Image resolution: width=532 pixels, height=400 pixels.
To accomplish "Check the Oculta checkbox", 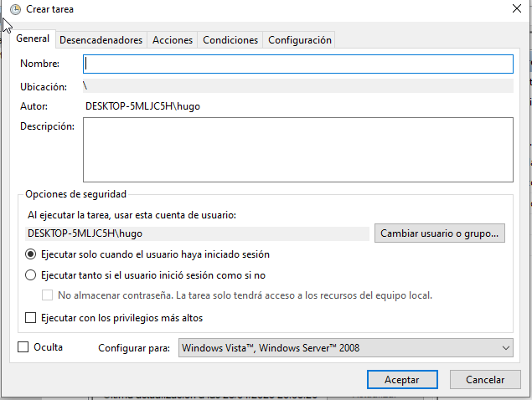I will (x=23, y=347).
